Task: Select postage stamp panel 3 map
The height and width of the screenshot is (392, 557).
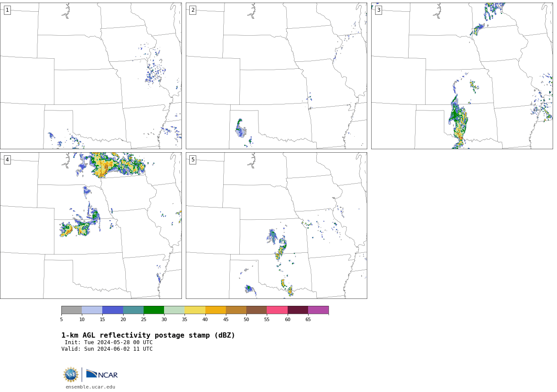Action: coord(462,76)
